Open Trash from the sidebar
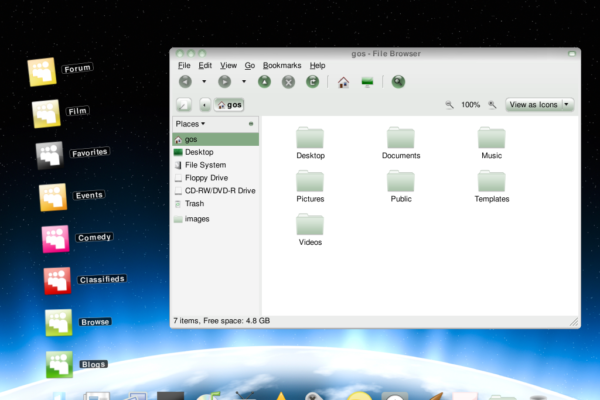 216,204
